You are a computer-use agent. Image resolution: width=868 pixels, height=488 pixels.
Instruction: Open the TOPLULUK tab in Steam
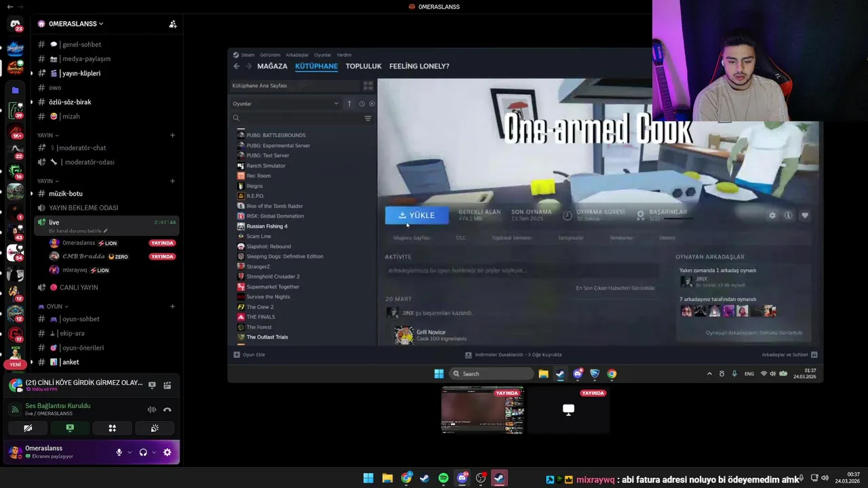(363, 66)
